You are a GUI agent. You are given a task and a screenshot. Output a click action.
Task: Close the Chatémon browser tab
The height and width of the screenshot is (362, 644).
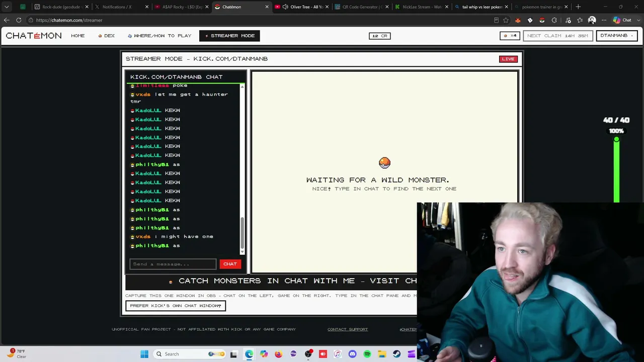pos(267,7)
